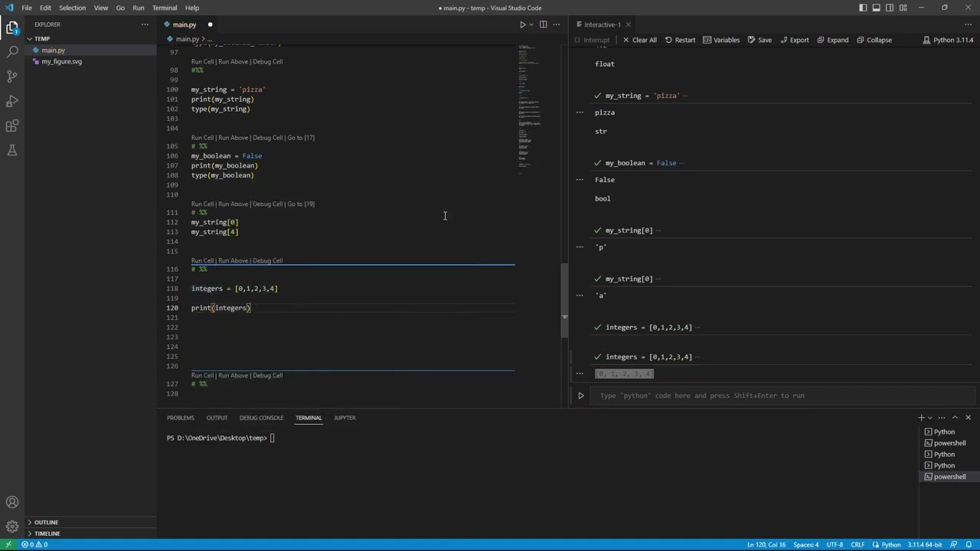This screenshot has width=980, height=551.
Task: Open Interactive window More Actions ellipsis
Action: point(969,24)
